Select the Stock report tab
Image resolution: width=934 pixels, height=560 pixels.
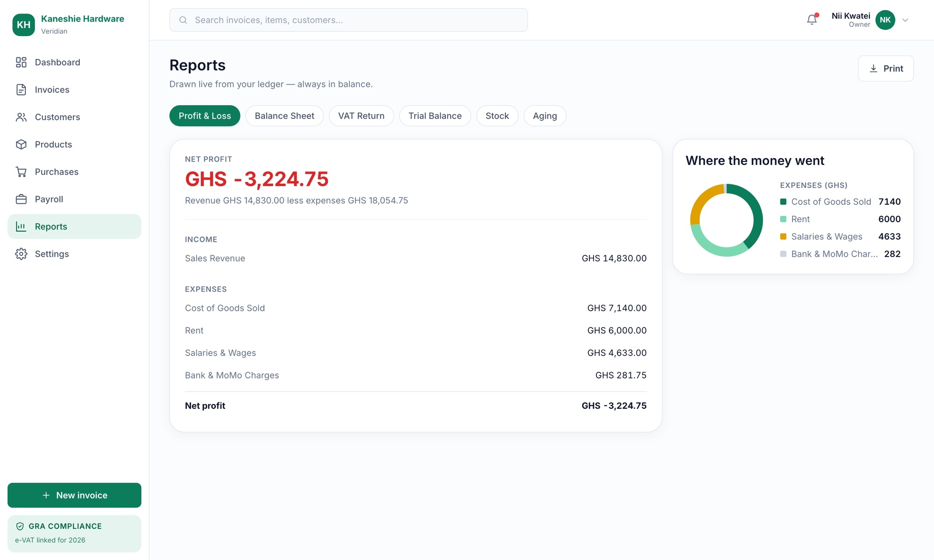(x=497, y=116)
